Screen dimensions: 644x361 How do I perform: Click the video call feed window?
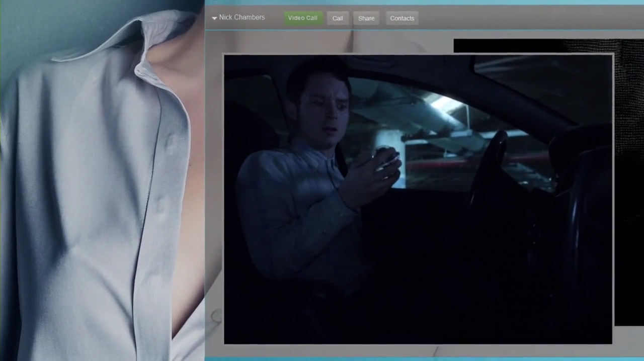(418, 199)
